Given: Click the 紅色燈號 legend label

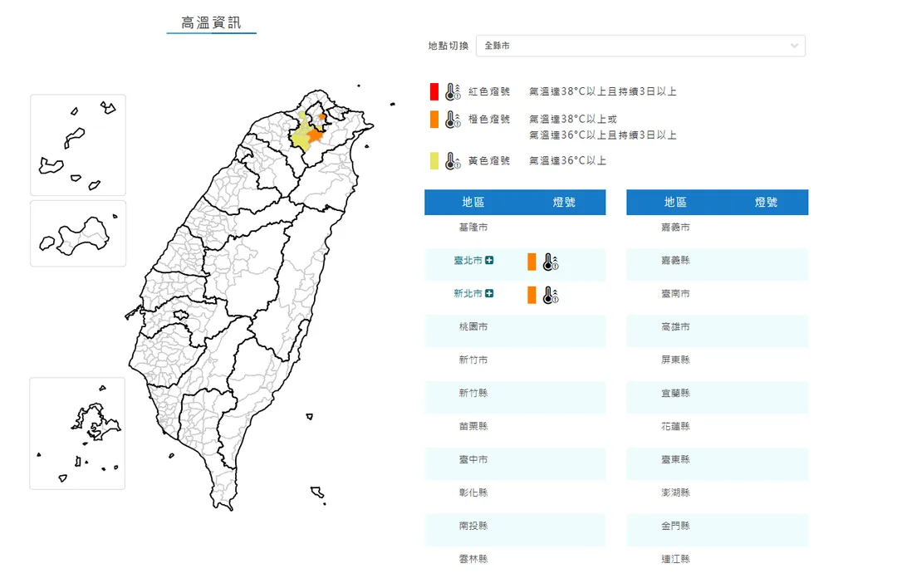Looking at the screenshot, I should (x=488, y=91).
